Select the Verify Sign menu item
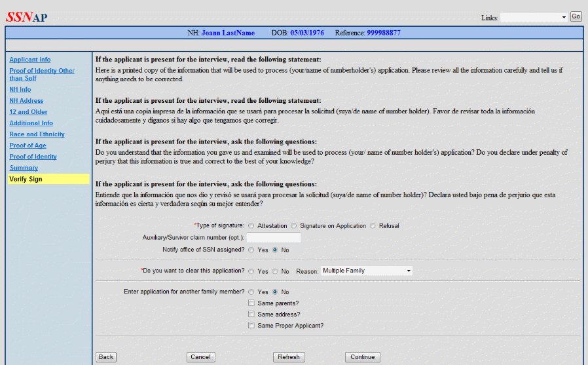Screen dimensions: 588x365 [x=48, y=179]
